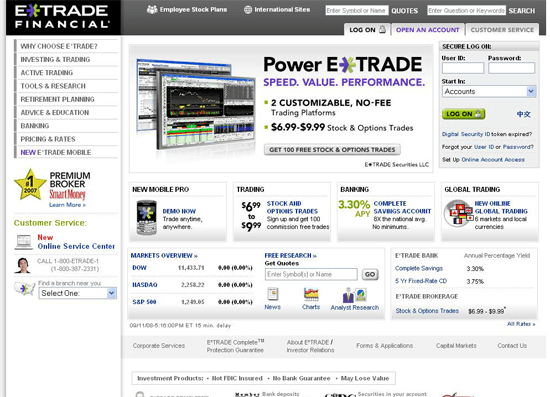Click Digital Security ID link

point(466,134)
